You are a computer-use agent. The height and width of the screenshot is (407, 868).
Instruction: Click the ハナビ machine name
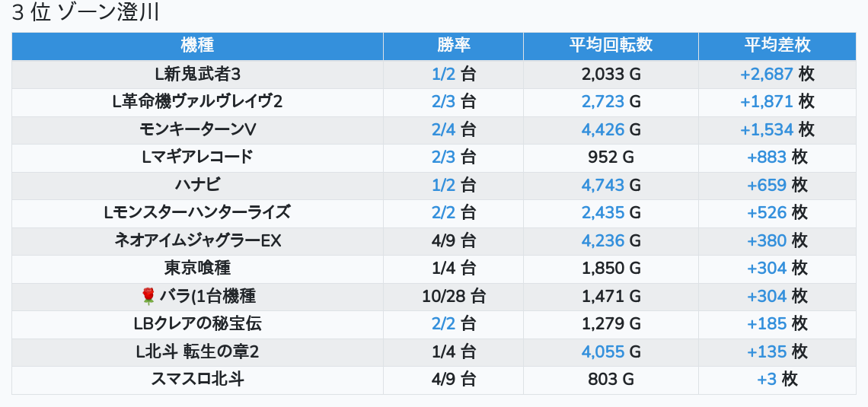click(197, 185)
